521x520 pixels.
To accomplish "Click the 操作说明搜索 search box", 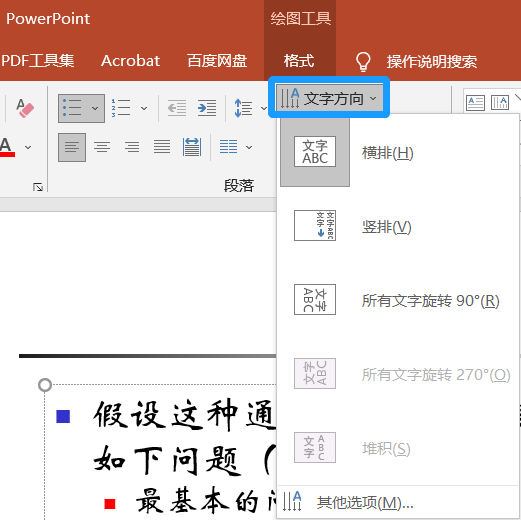I will pyautogui.click(x=432, y=62).
